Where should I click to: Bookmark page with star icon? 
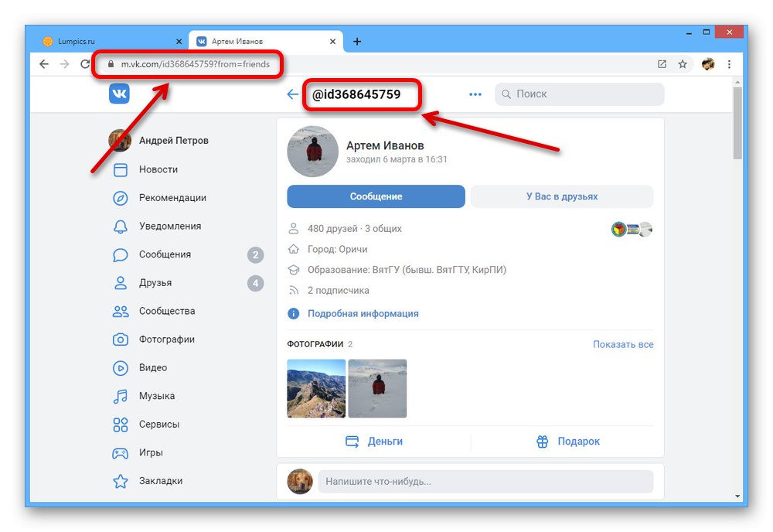tap(683, 64)
